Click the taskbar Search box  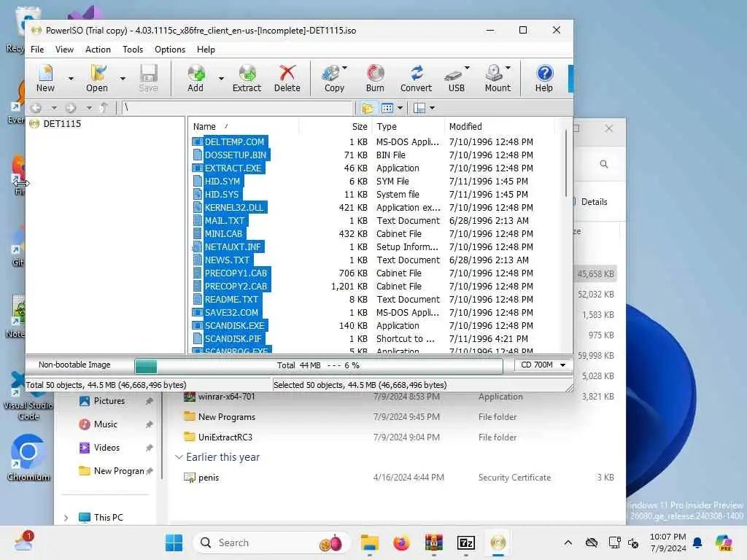pyautogui.click(x=271, y=542)
